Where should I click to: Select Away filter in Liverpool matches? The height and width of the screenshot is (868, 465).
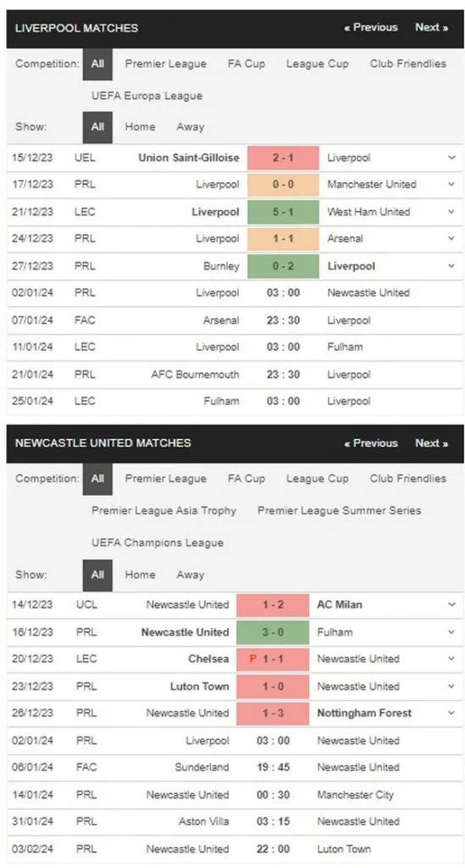[x=191, y=127]
